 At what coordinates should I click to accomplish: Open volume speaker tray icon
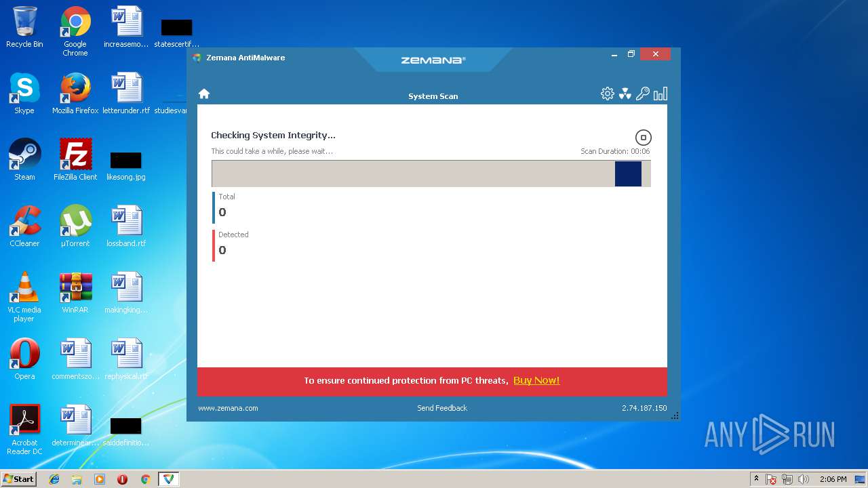tap(804, 479)
